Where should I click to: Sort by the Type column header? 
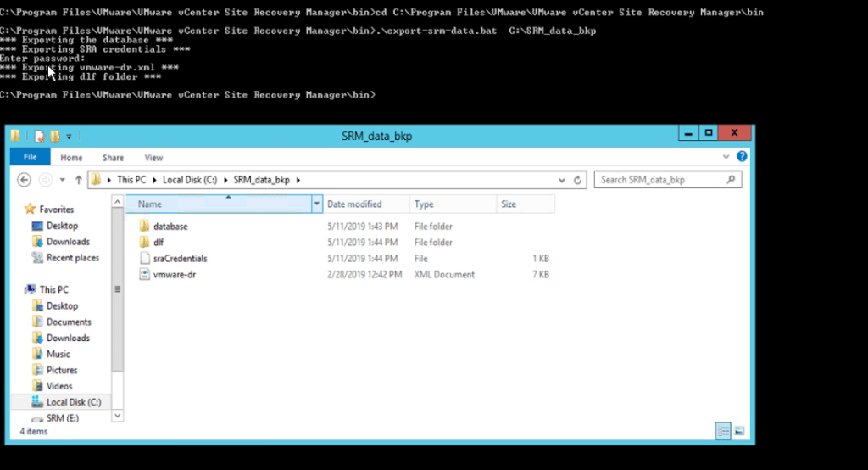(x=453, y=204)
